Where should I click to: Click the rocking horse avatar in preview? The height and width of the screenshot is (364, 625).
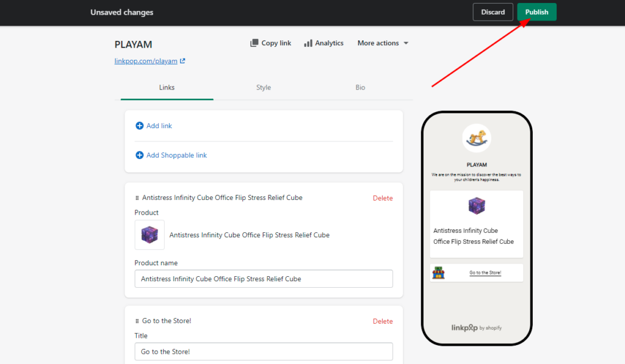477,138
